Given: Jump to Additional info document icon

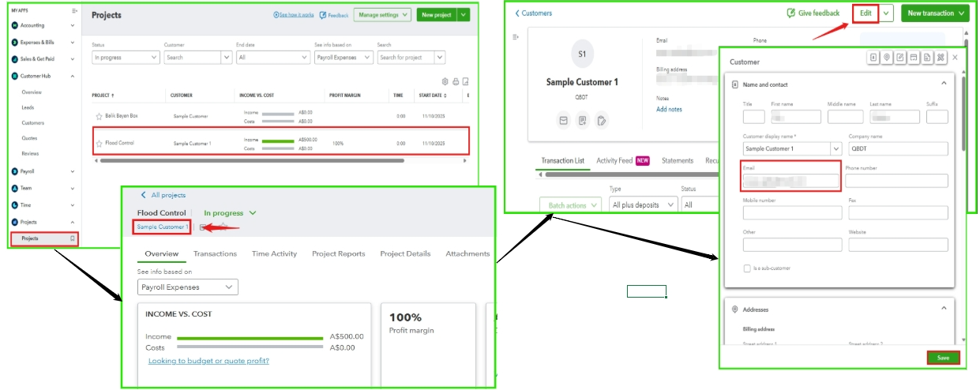Looking at the screenshot, I should point(927,58).
